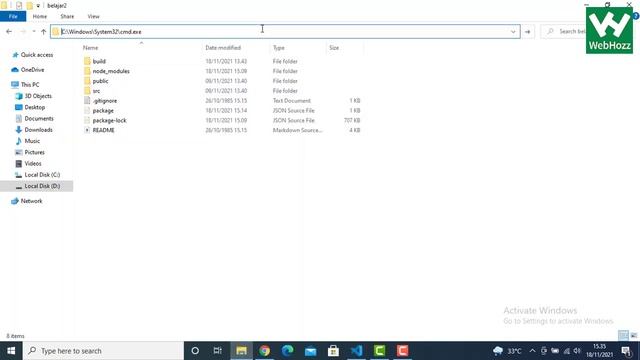Select the package-lock file
Viewport: 640px width, 360px height.
pos(109,120)
